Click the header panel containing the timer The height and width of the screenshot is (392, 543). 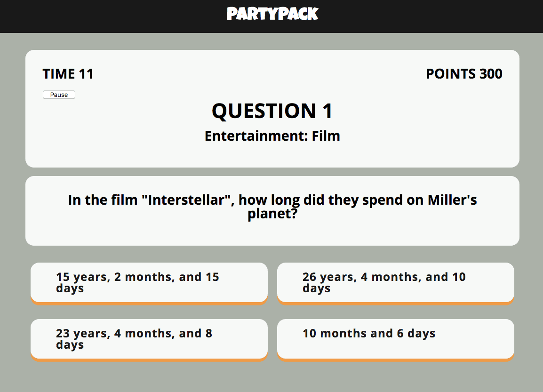[x=272, y=108]
